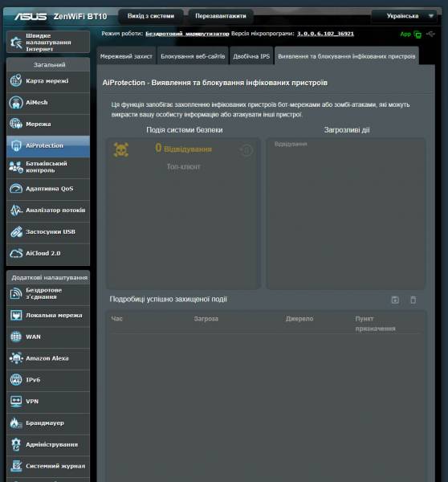Click the 0 Відвідування counter text

[183, 149]
